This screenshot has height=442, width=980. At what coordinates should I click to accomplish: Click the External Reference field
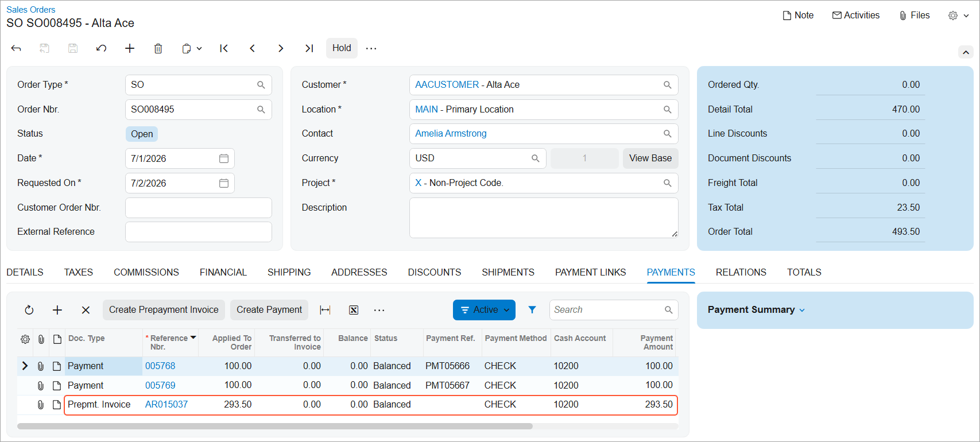199,232
